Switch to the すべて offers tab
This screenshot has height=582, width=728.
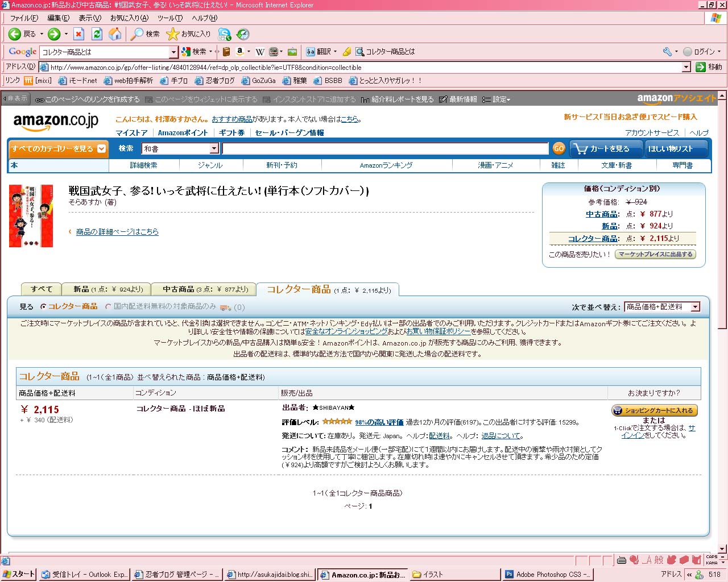click(x=41, y=289)
